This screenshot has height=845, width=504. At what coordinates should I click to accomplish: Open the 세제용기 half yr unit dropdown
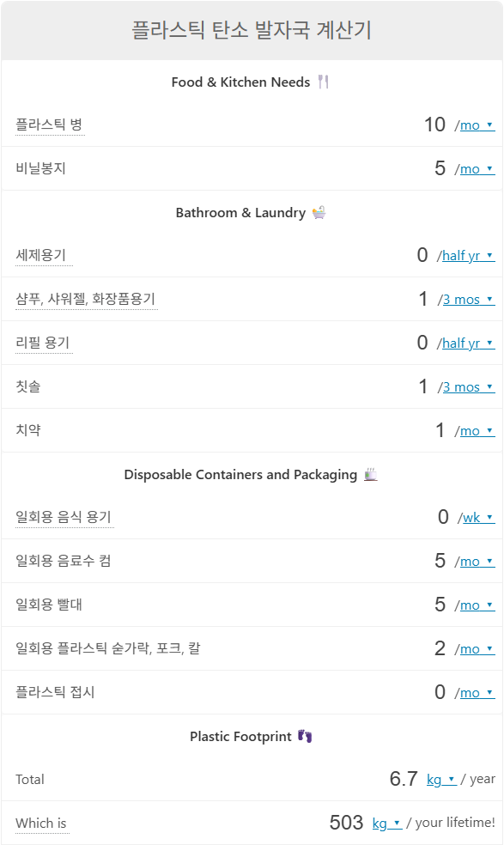click(x=469, y=256)
